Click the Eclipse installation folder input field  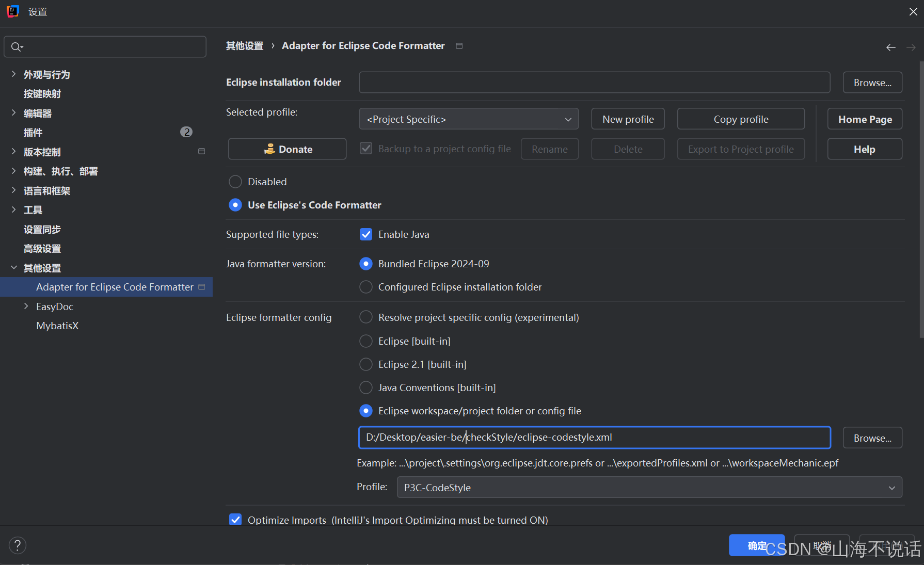[594, 82]
